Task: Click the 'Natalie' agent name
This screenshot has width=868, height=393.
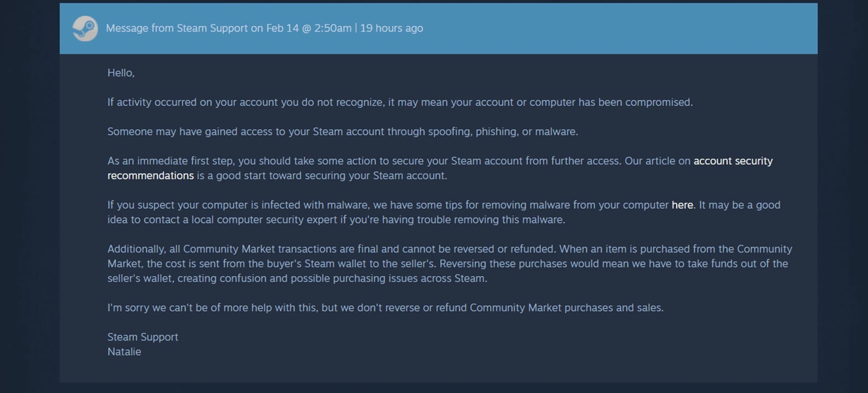Action: tap(124, 352)
